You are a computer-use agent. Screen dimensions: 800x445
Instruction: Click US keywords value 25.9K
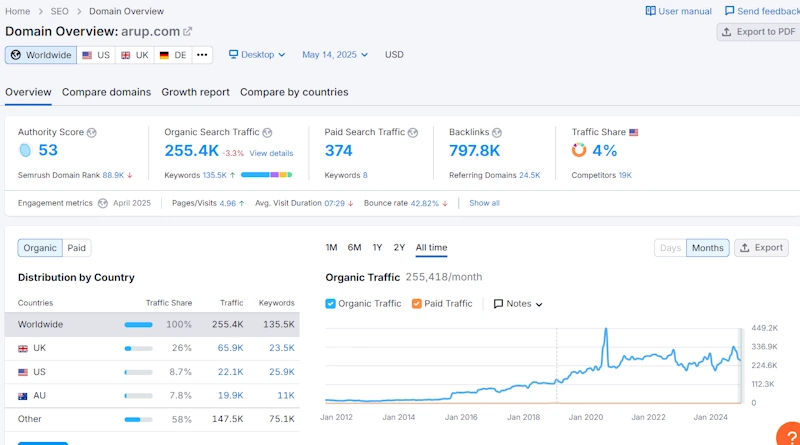click(x=282, y=372)
